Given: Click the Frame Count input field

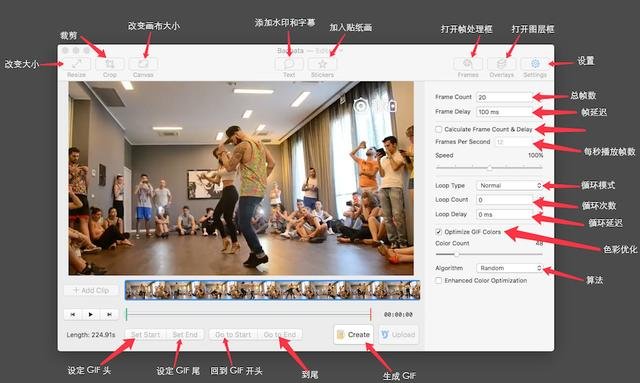Looking at the screenshot, I should pos(504,97).
